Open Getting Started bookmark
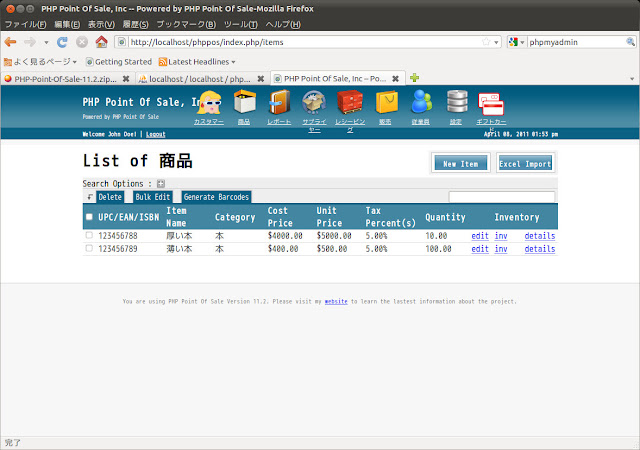Image resolution: width=640 pixels, height=450 pixels. 118,62
